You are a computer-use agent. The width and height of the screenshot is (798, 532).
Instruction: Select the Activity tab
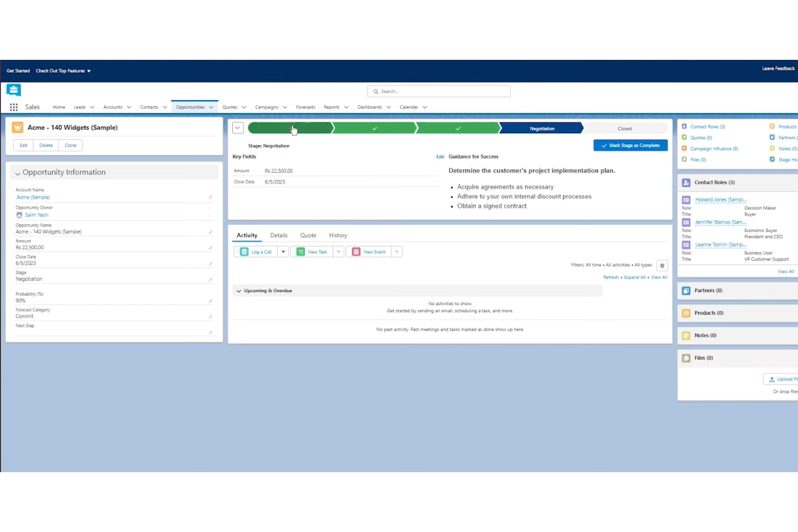click(x=247, y=236)
